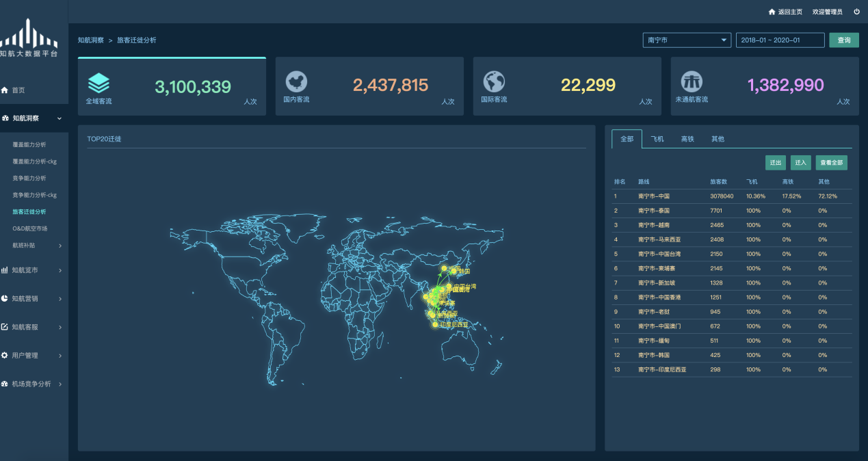Click the gear icon for 用户管理
Image resolution: width=868 pixels, height=461 pixels.
[5, 356]
